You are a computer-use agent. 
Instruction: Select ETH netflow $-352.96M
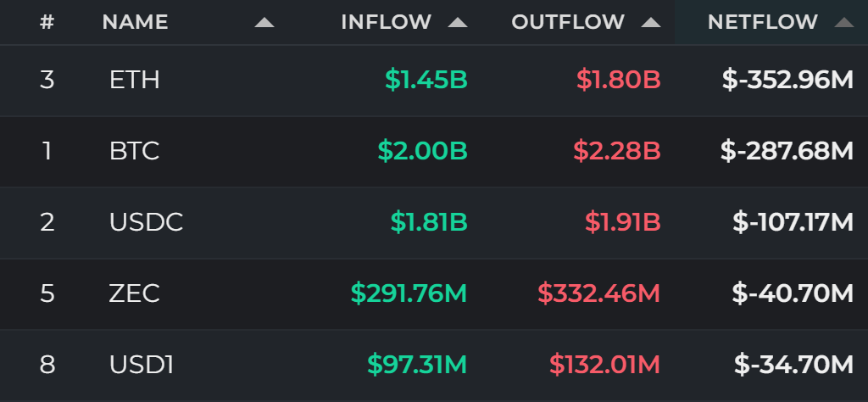pyautogui.click(x=787, y=81)
